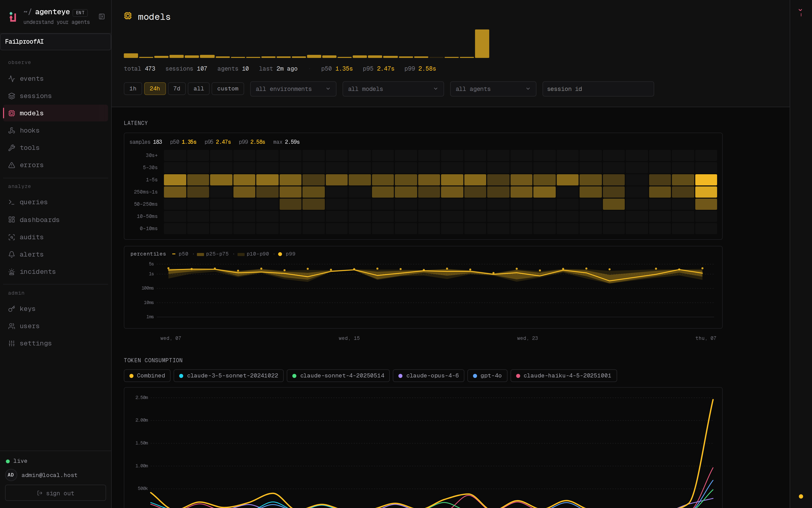Image resolution: width=812 pixels, height=508 pixels.
Task: Select the 7d time range
Action: [177, 89]
